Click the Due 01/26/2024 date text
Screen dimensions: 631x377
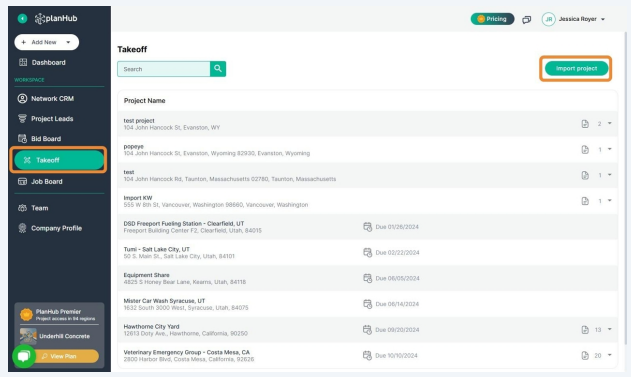pos(397,227)
